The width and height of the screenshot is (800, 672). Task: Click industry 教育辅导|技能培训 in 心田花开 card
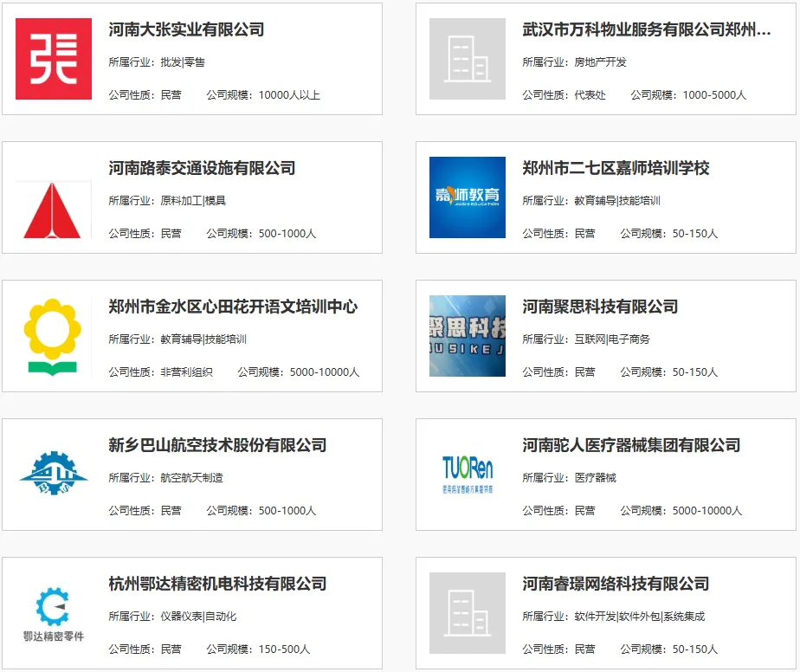203,339
